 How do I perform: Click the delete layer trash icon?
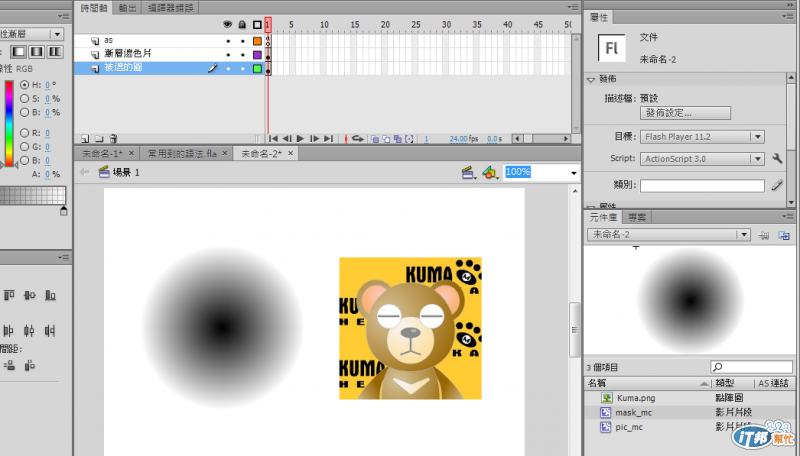click(x=113, y=139)
